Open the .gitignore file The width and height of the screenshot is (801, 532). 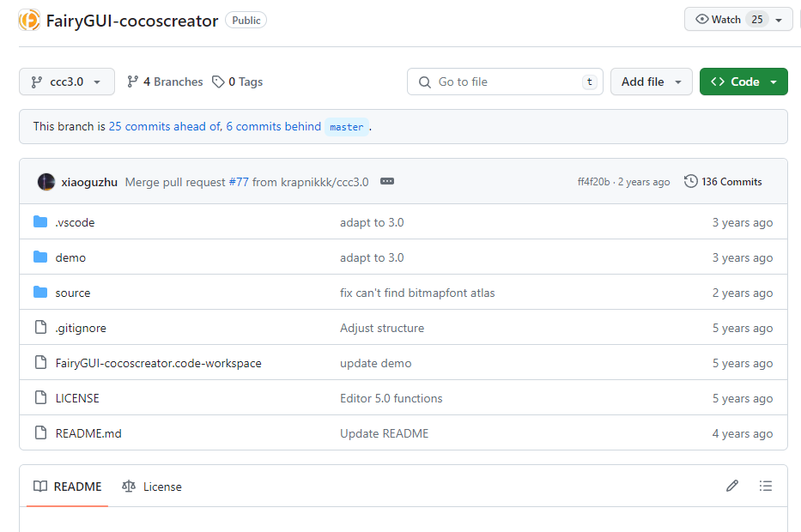[81, 329]
